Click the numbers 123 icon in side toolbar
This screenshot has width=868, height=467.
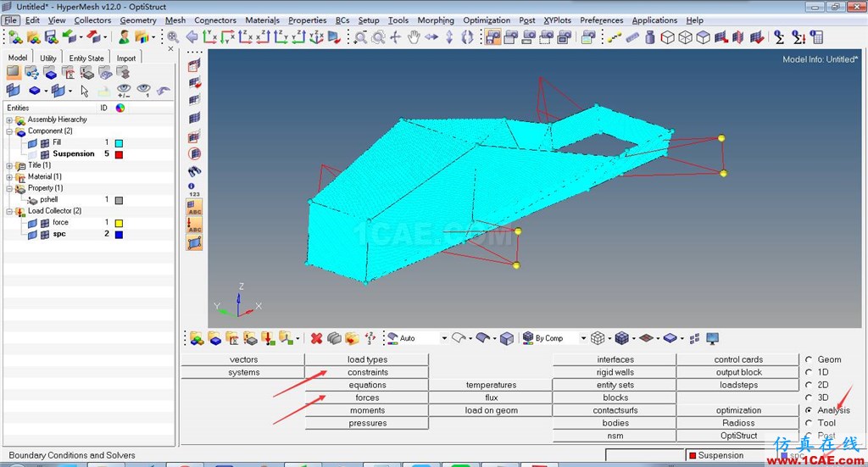coord(194,190)
